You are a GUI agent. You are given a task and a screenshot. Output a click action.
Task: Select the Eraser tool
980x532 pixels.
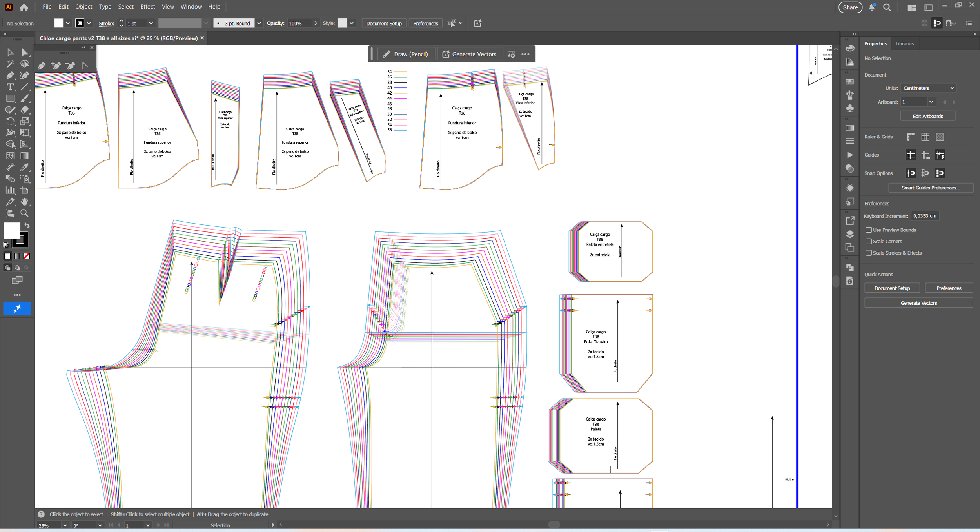25,110
